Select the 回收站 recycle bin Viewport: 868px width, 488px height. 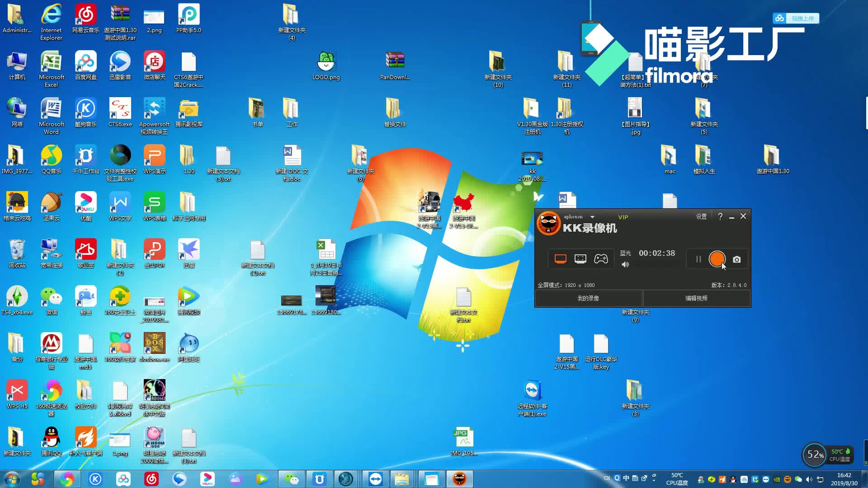click(17, 253)
